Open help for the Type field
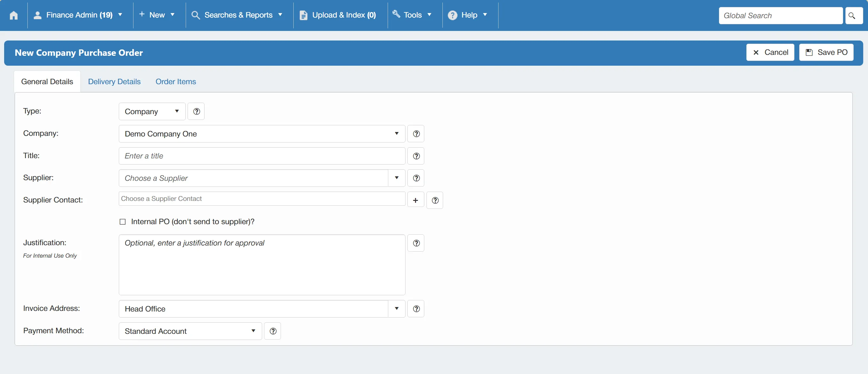 (197, 111)
